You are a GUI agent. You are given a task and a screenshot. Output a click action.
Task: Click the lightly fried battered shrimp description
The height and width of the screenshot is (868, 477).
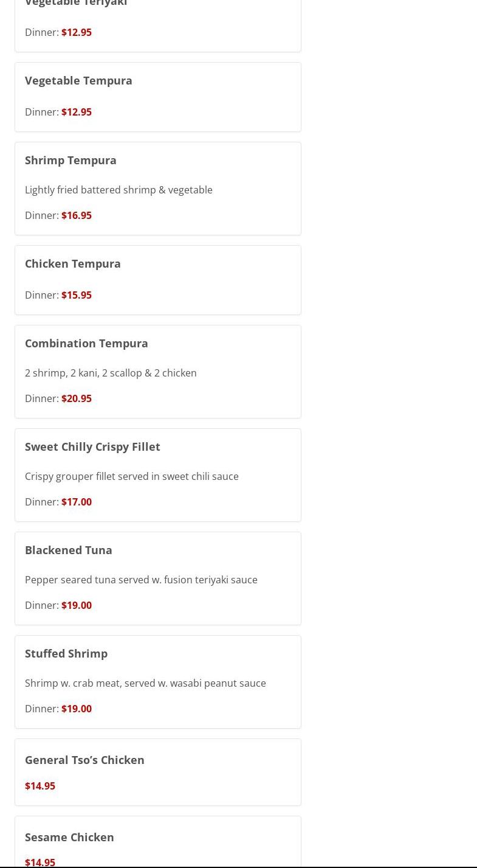click(x=118, y=190)
